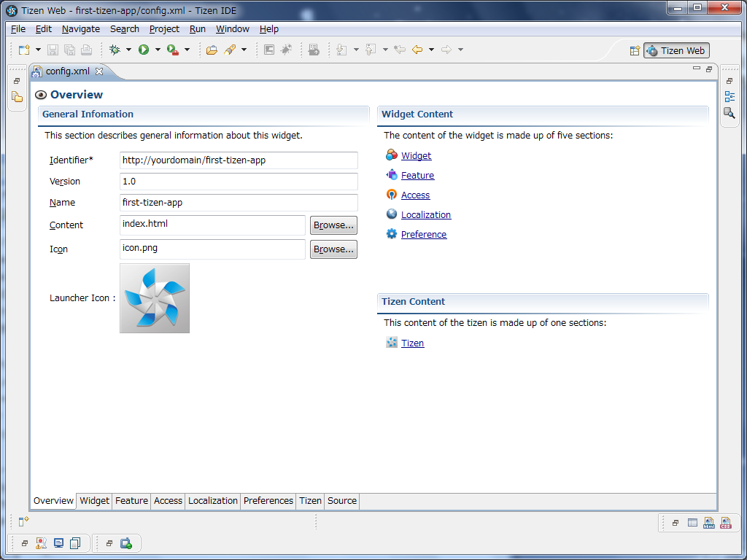
Task: Click into the Icon field showing icon.png
Action: (212, 249)
